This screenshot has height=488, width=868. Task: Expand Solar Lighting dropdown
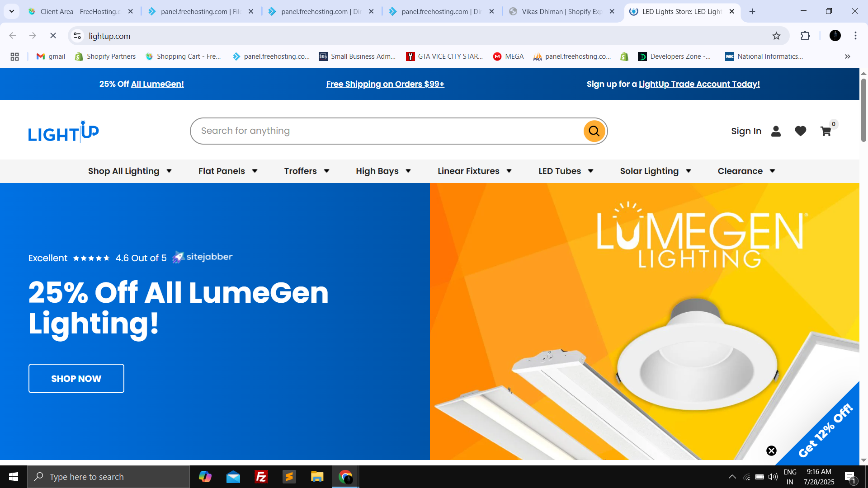click(x=655, y=171)
